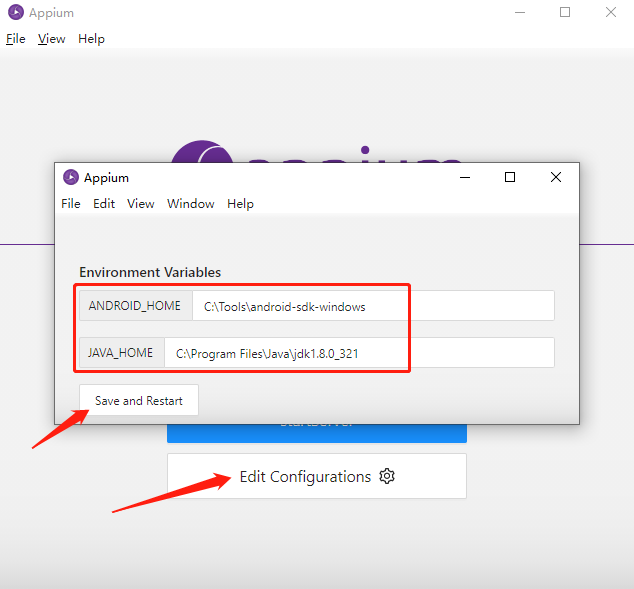Open View menu in the configuration dialog
This screenshot has width=634, height=589.
(141, 203)
